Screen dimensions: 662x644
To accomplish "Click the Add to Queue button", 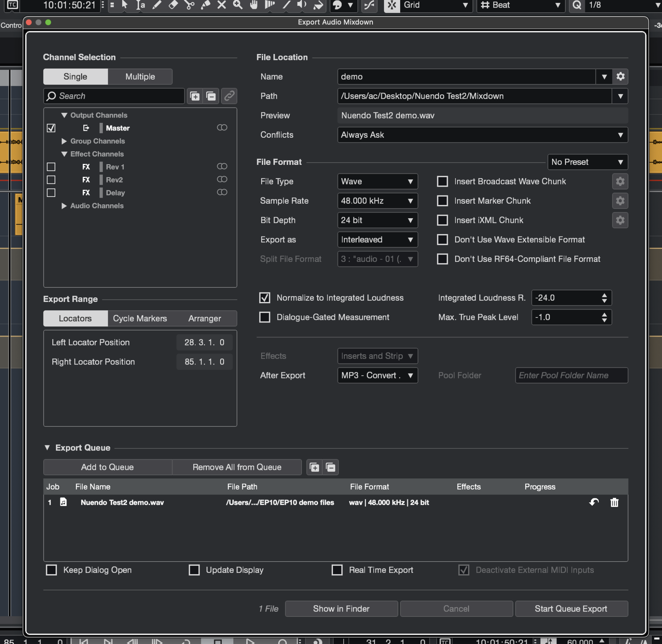I will (x=108, y=467).
